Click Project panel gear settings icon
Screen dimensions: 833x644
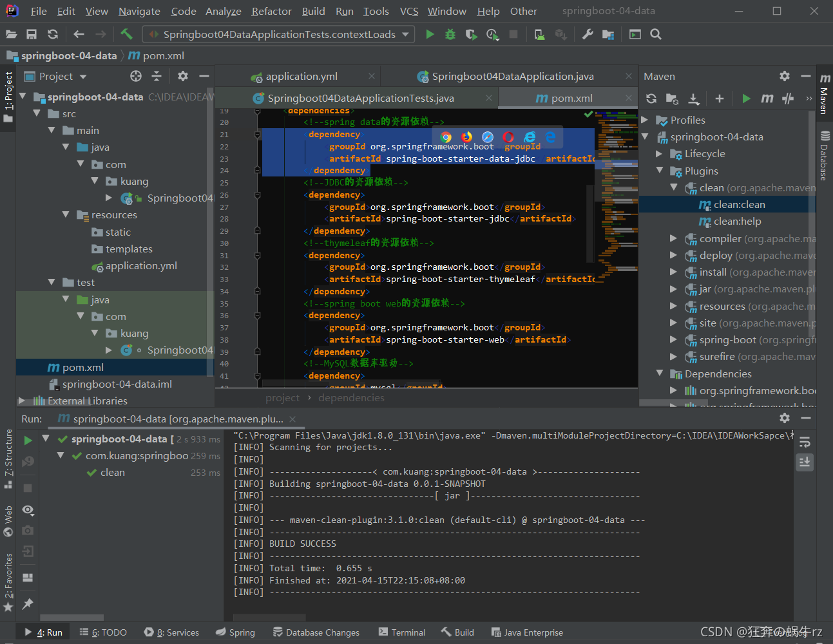(183, 76)
